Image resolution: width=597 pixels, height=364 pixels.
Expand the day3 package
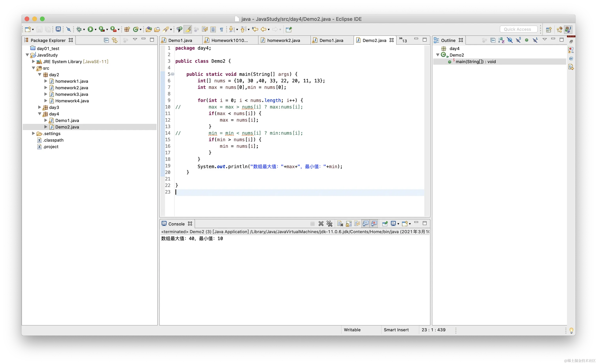coord(39,107)
